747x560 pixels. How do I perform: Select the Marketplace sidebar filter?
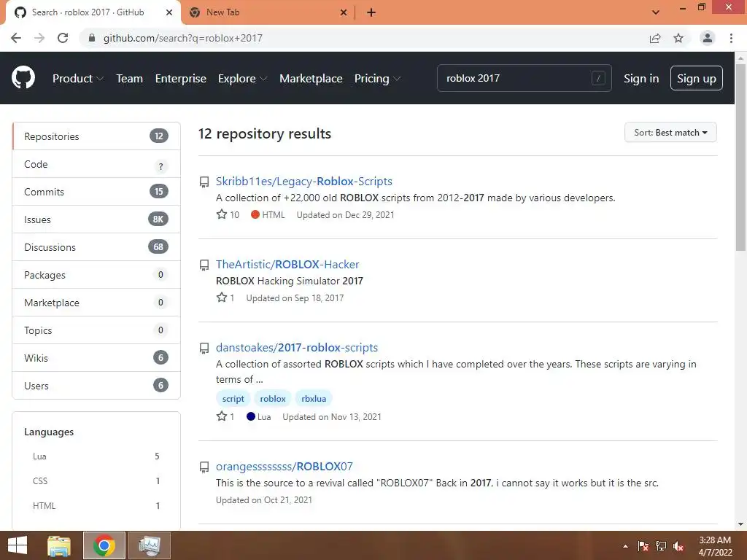[96, 303]
